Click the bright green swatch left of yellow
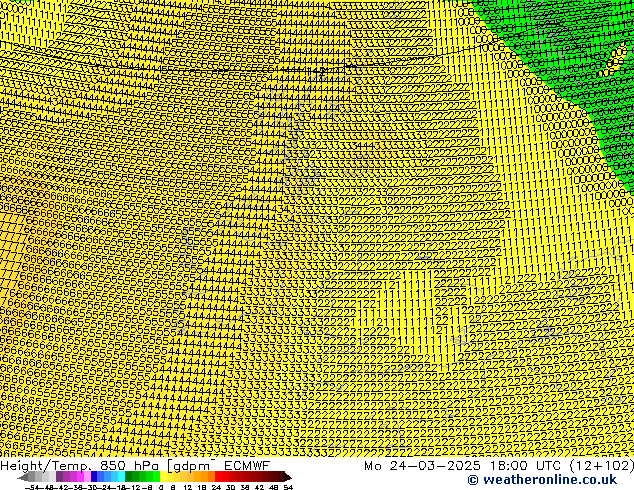The image size is (634, 490). [156, 477]
